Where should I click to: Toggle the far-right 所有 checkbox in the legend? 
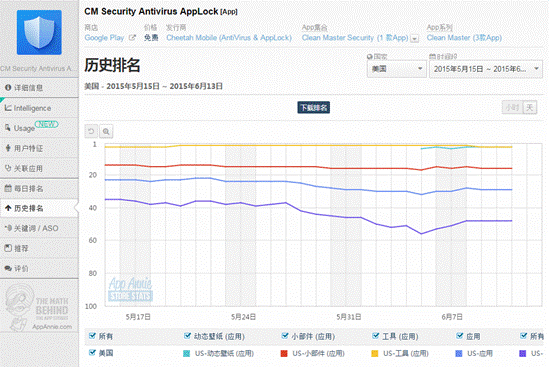(523, 336)
